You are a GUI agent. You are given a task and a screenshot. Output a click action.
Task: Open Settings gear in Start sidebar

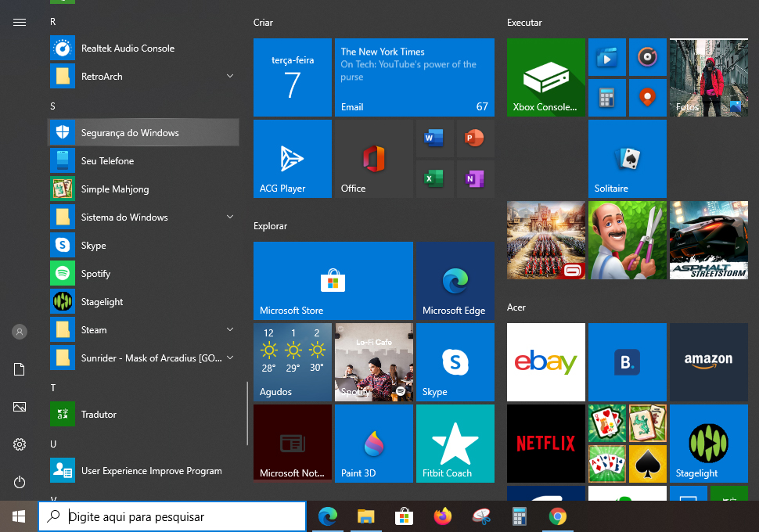point(20,444)
